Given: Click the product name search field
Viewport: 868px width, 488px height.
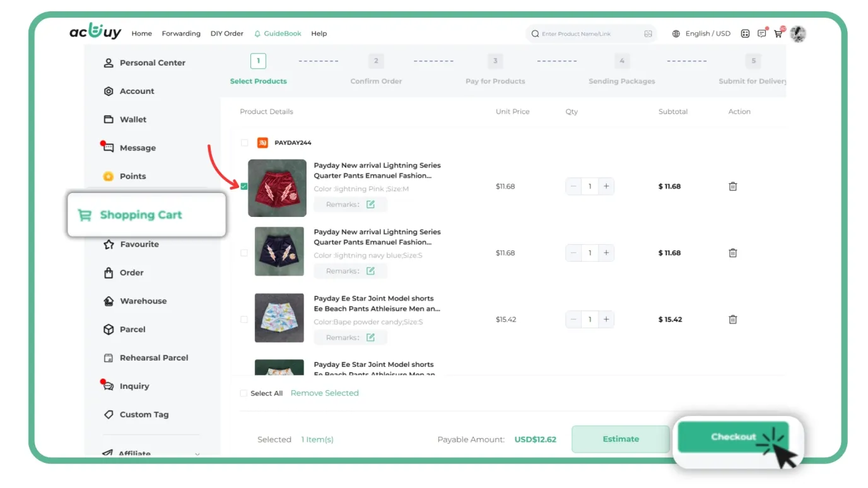Looking at the screenshot, I should pyautogui.click(x=587, y=34).
